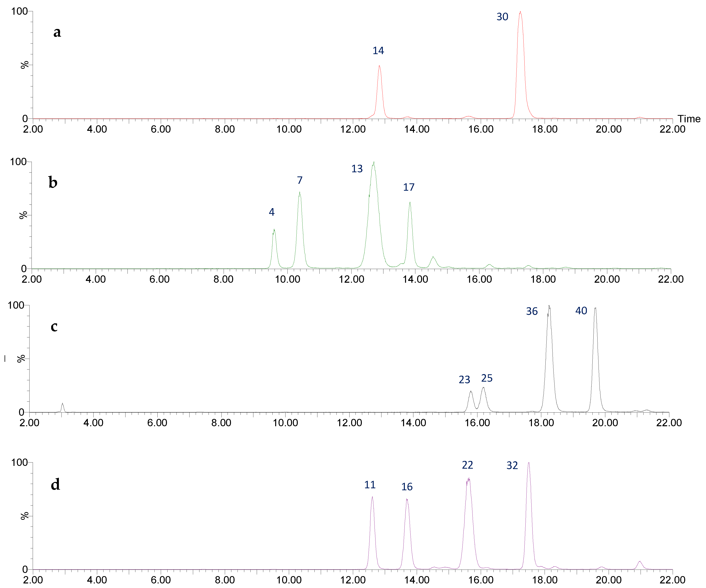Click peak label 30 in chromatogram a
Viewport: 706px width, 588px height.
(502, 17)
